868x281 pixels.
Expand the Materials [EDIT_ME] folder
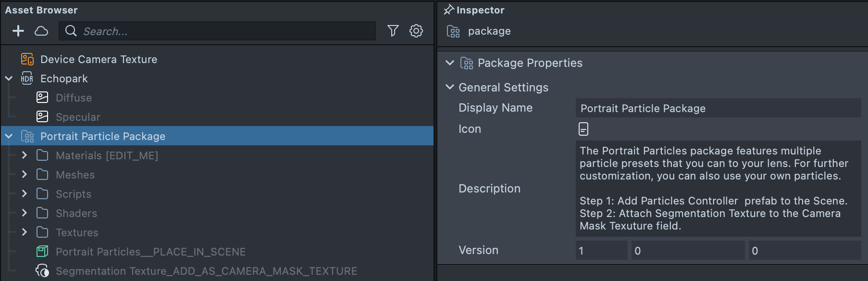pyautogui.click(x=25, y=155)
